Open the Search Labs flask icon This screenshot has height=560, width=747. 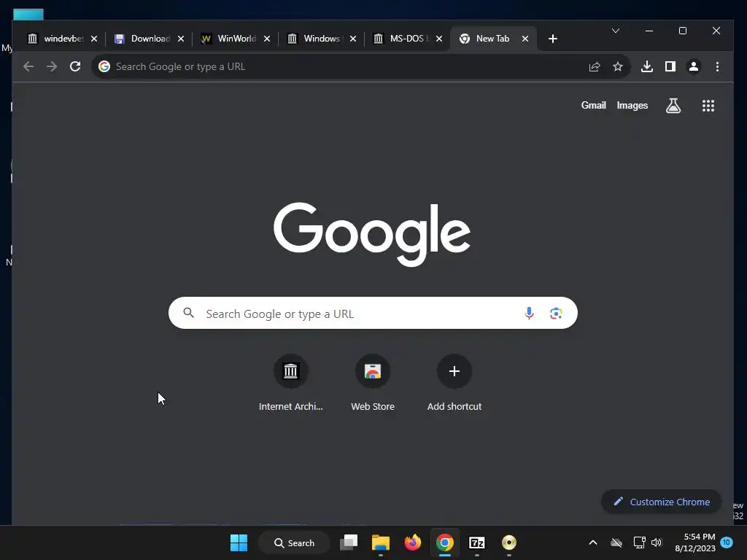[x=673, y=106]
